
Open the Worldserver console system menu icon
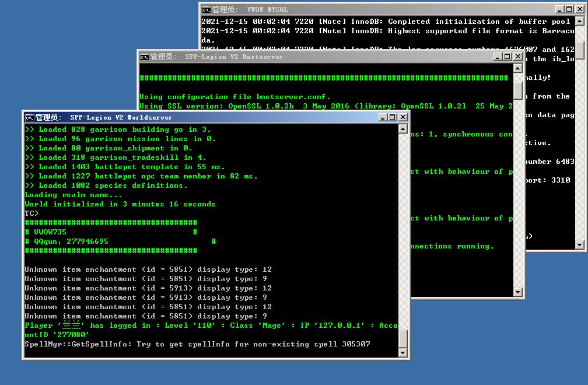click(x=29, y=118)
